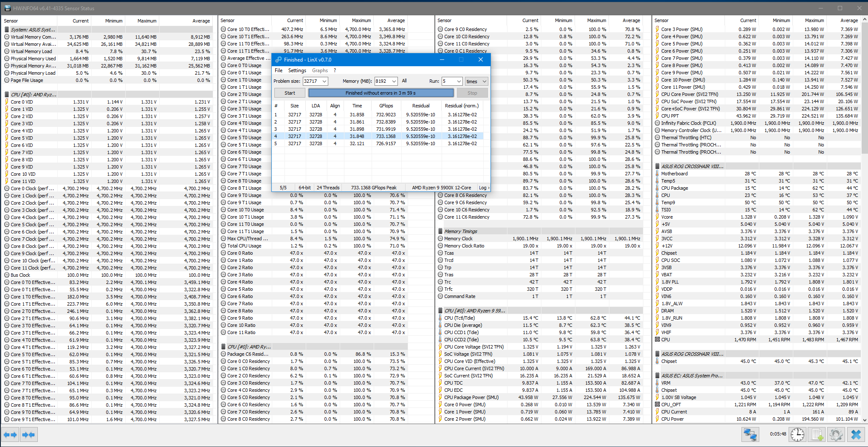This screenshot has height=447, width=868.
Task: Click the Residual (norm.) column header in LinX
Action: pyautogui.click(x=462, y=106)
